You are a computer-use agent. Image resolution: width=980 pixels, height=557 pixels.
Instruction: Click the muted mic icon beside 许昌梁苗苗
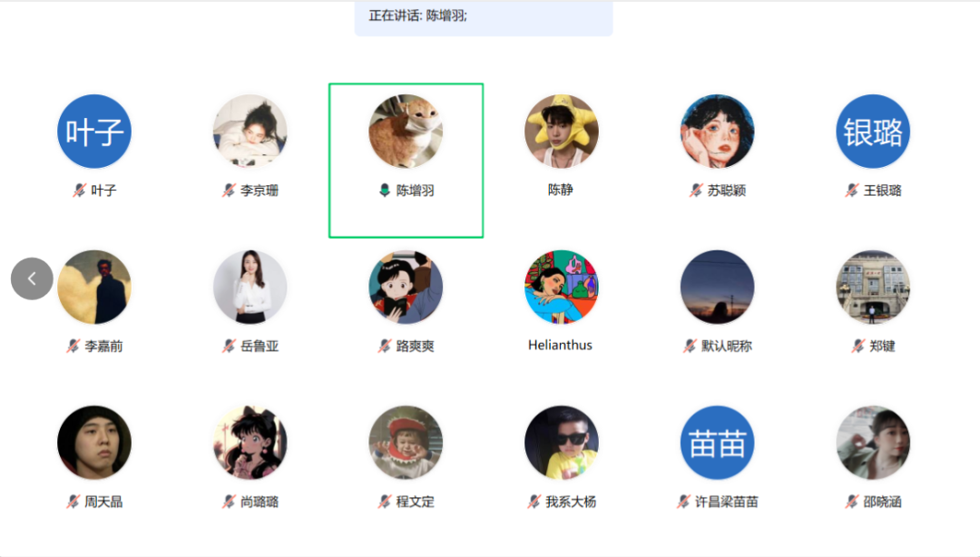tap(683, 502)
